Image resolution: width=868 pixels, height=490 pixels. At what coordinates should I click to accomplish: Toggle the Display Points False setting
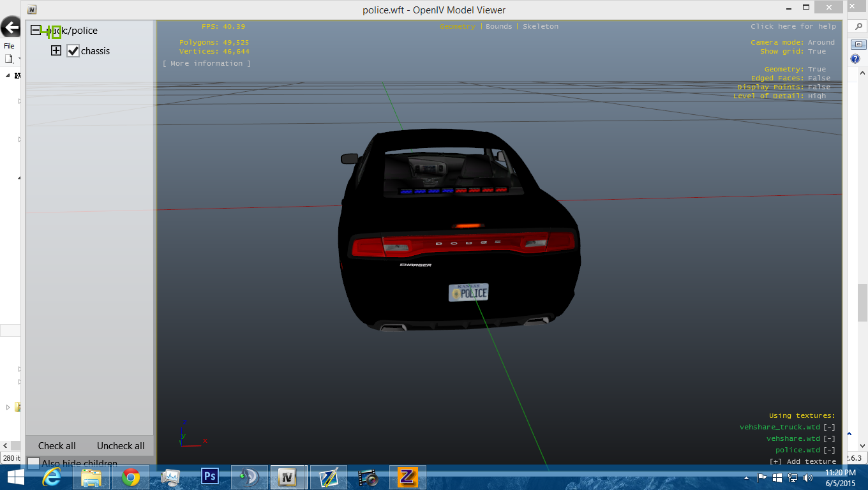point(819,87)
